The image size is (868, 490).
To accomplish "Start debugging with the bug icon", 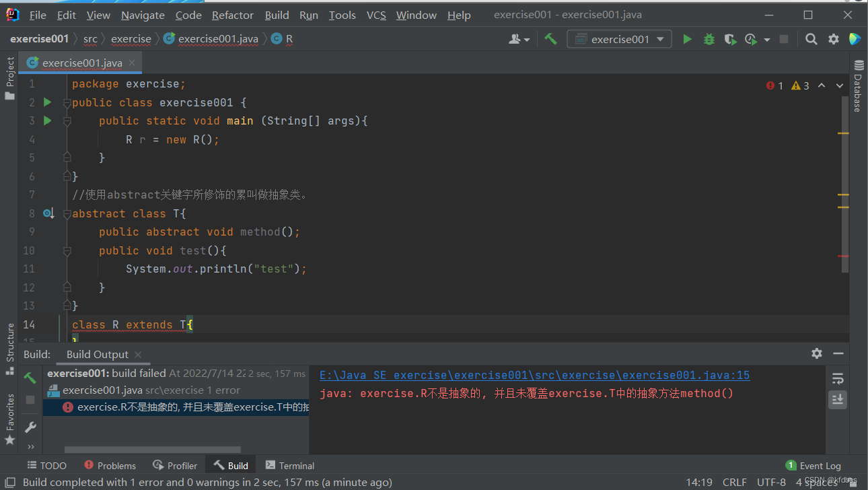I will (709, 39).
